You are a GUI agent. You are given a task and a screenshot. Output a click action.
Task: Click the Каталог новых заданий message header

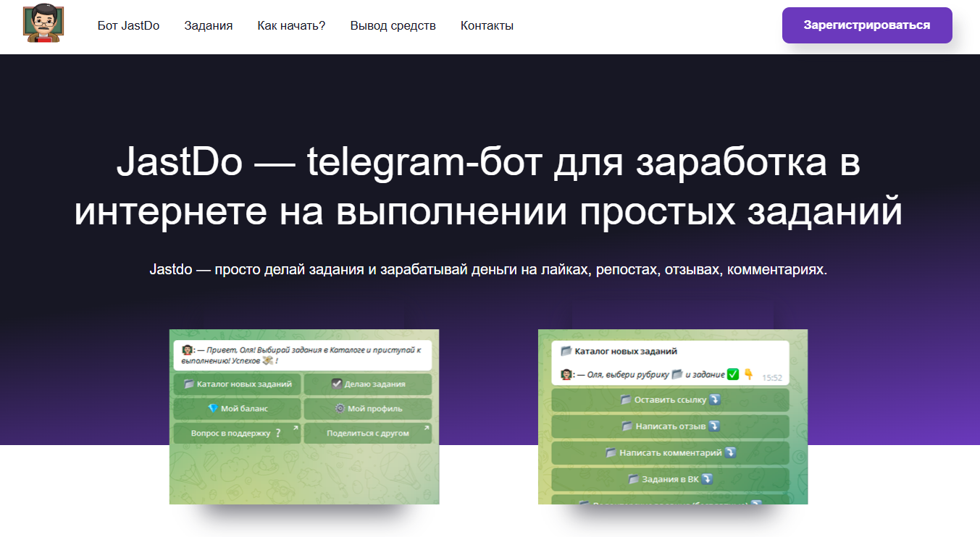pyautogui.click(x=619, y=351)
